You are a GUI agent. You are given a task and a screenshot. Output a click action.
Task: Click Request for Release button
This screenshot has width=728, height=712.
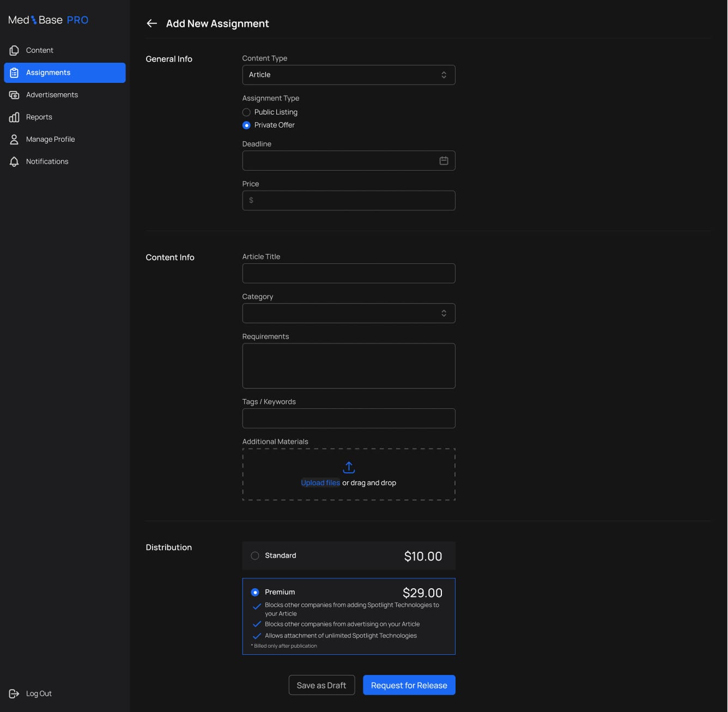409,685
